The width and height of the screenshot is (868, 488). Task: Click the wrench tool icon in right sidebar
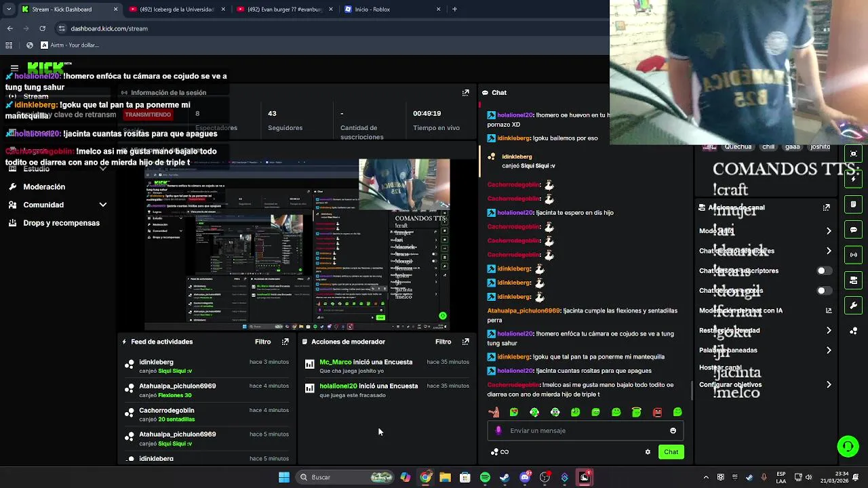pos(854,306)
